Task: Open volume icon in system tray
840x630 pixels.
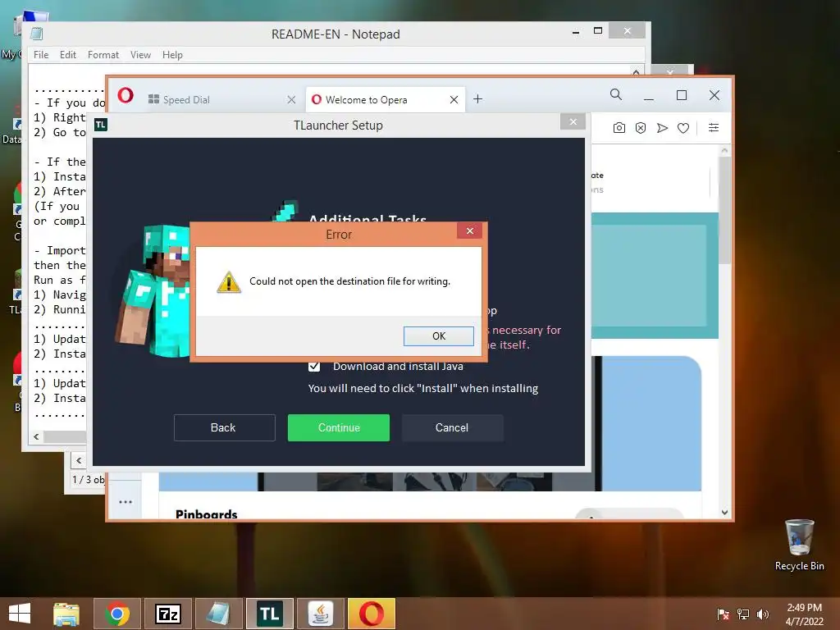Action: (x=763, y=614)
